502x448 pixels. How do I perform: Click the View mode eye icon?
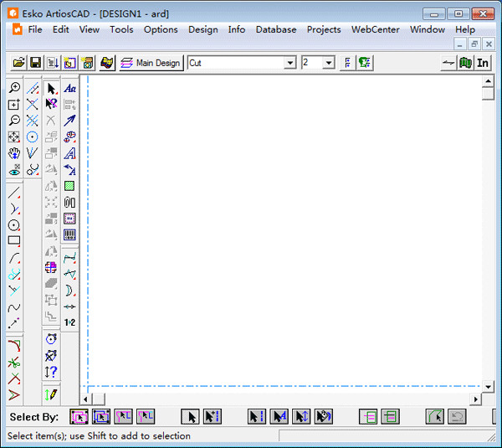coord(14,170)
